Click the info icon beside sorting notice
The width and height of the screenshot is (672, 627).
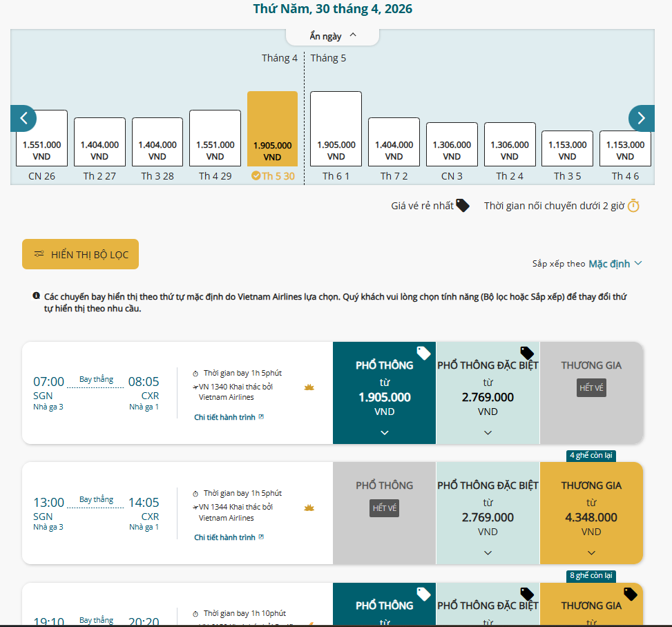pos(36,296)
